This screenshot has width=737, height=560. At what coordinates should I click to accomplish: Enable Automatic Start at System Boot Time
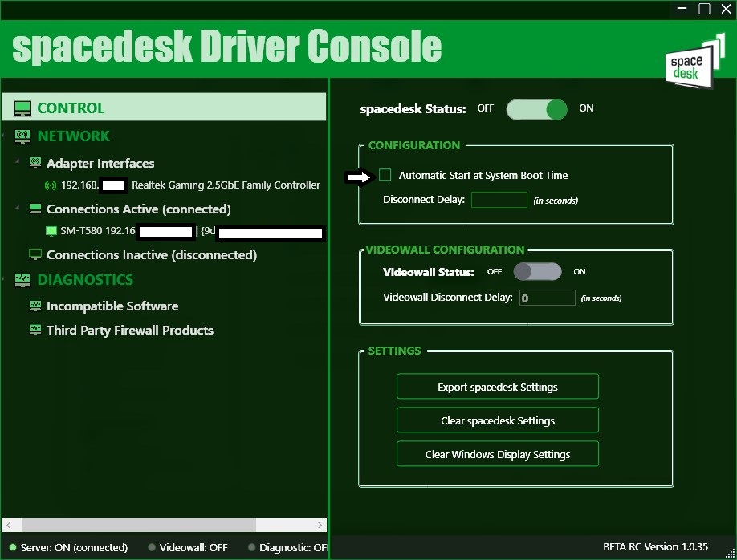[x=385, y=175]
